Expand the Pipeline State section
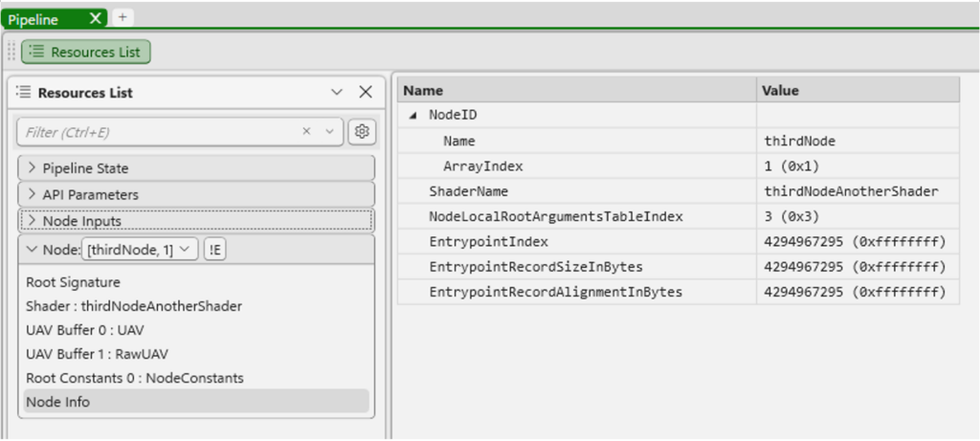This screenshot has height=441, width=980. coord(33,168)
